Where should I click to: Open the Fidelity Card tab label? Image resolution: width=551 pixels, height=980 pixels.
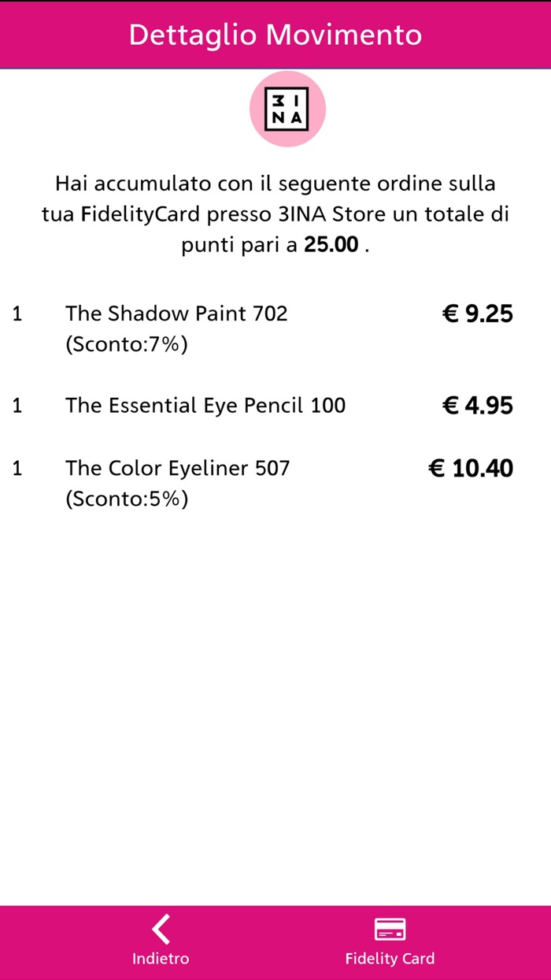(x=390, y=959)
